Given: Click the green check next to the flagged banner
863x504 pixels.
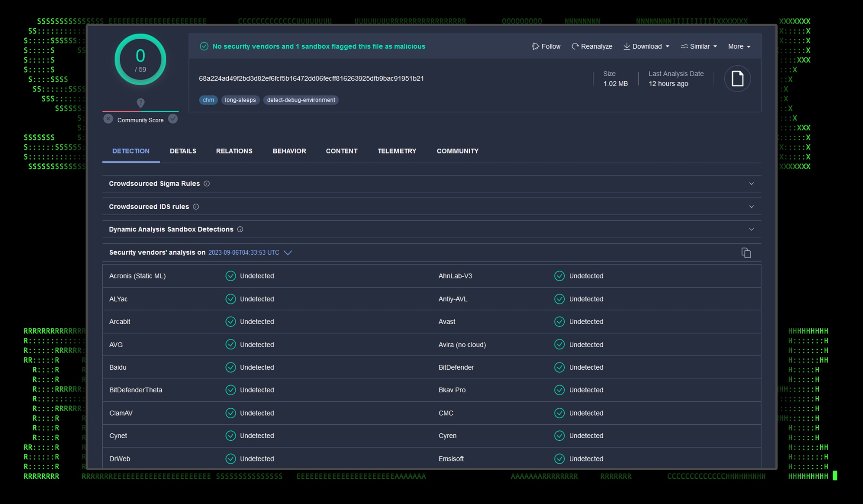Looking at the screenshot, I should (204, 46).
